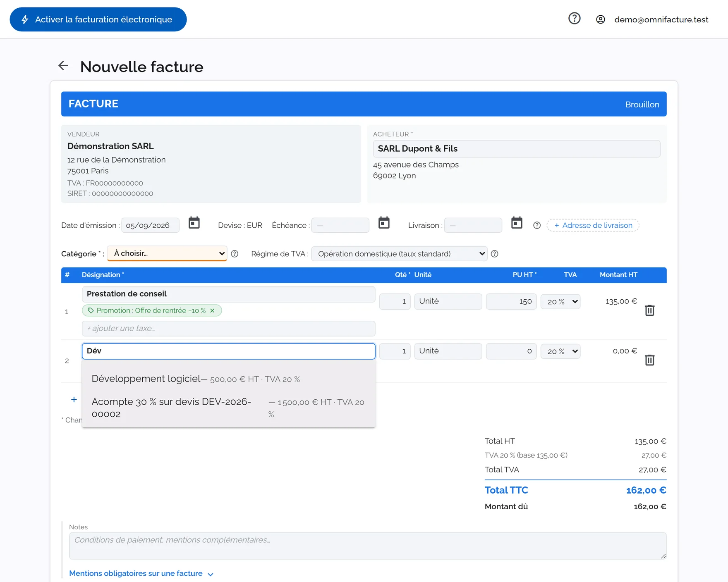The height and width of the screenshot is (582, 728).
Task: Open the calendar for Date d'émission
Action: 194,223
